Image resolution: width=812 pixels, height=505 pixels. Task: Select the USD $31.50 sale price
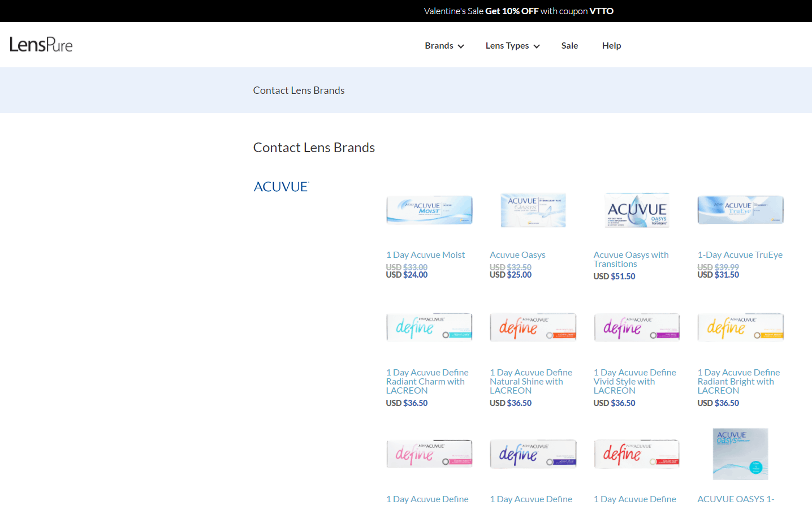pyautogui.click(x=718, y=275)
